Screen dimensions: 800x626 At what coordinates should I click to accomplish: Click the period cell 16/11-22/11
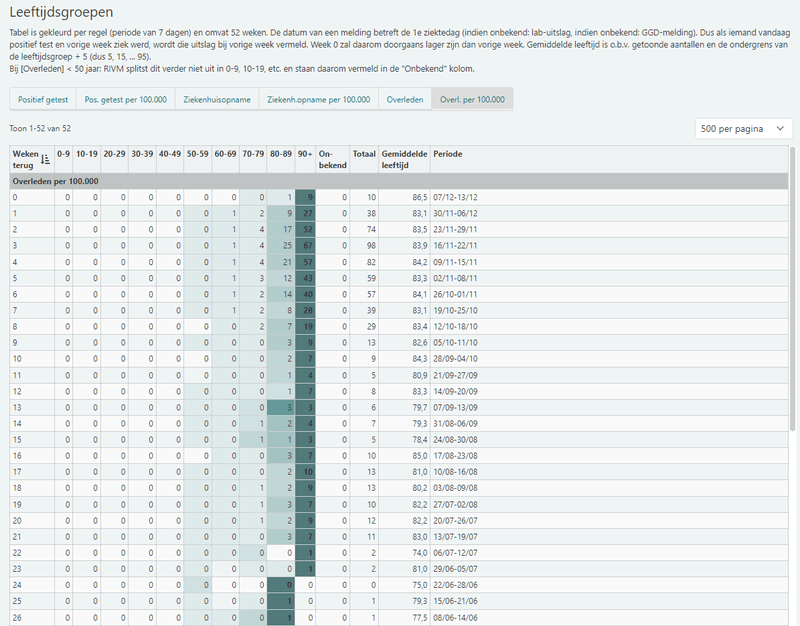pyautogui.click(x=455, y=245)
